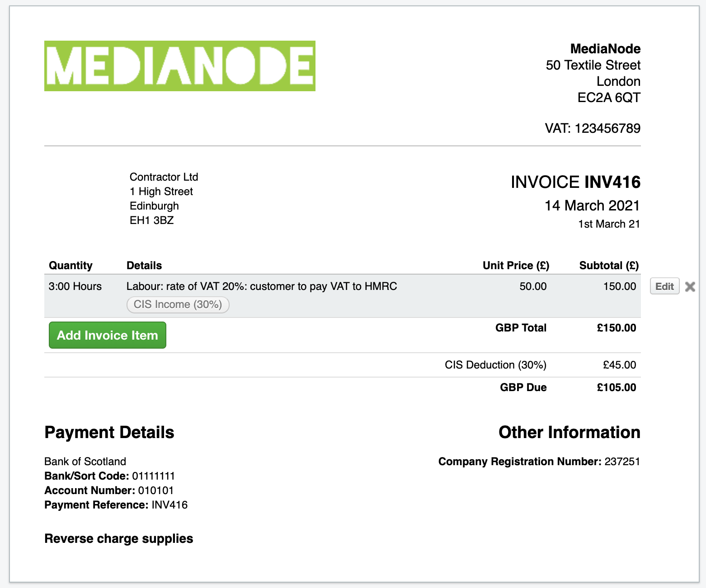Image resolution: width=706 pixels, height=588 pixels.
Task: Click the Edit button for the Labour line
Action: 664,286
